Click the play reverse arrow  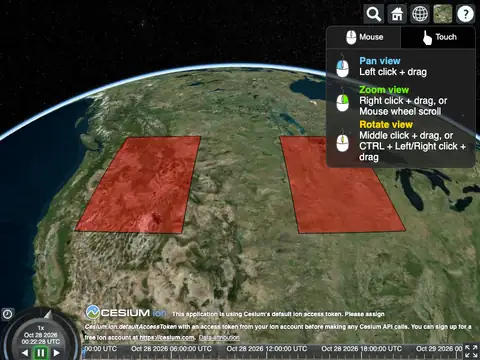pos(25,353)
